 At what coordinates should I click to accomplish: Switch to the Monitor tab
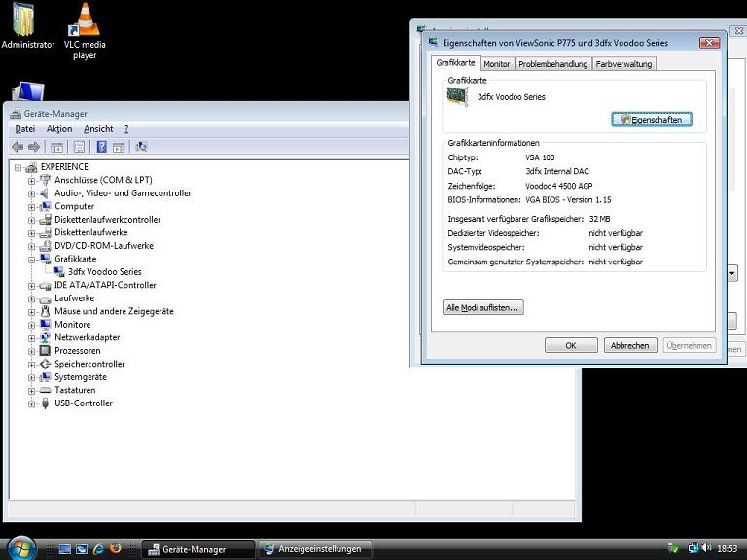(497, 64)
